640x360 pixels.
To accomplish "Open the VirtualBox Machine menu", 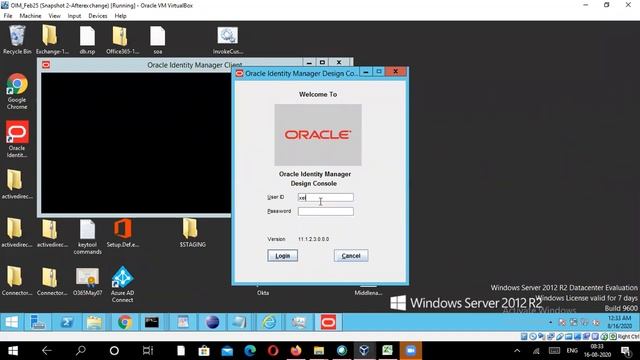I will tap(30, 16).
